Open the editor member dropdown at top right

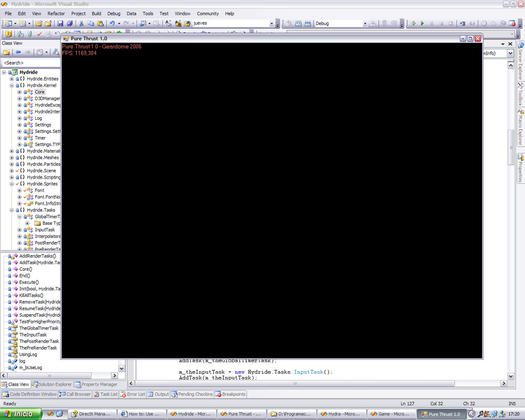click(510, 53)
